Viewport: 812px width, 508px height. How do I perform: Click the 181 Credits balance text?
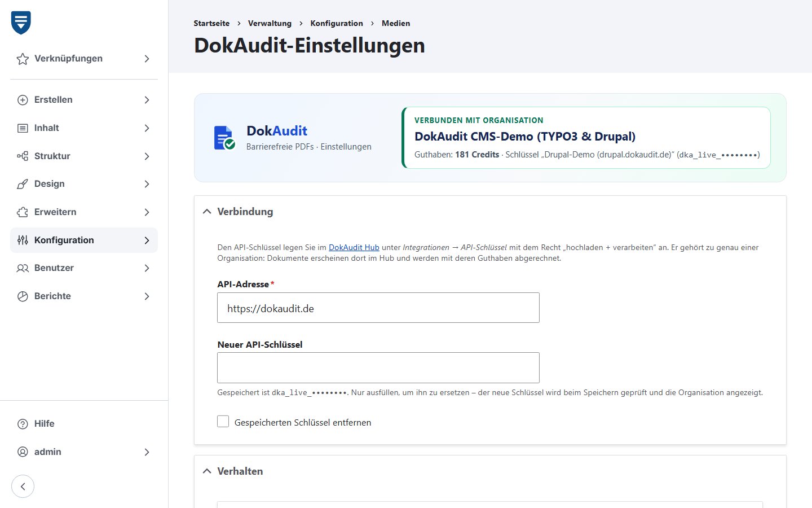tap(477, 155)
